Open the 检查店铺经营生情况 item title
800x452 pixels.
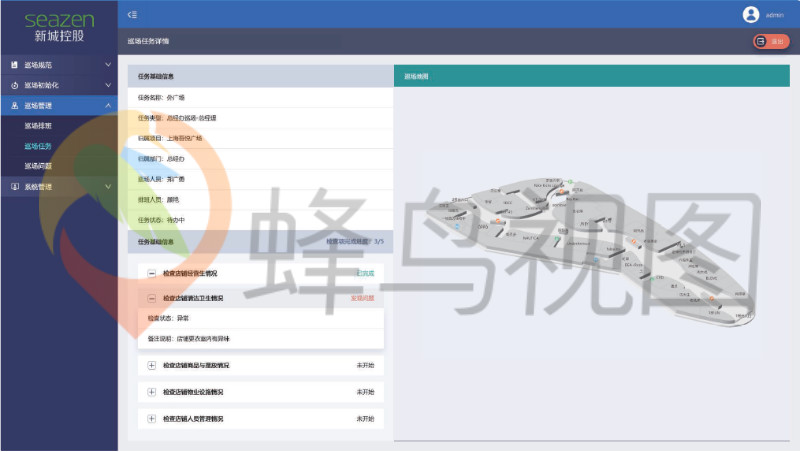(x=190, y=273)
